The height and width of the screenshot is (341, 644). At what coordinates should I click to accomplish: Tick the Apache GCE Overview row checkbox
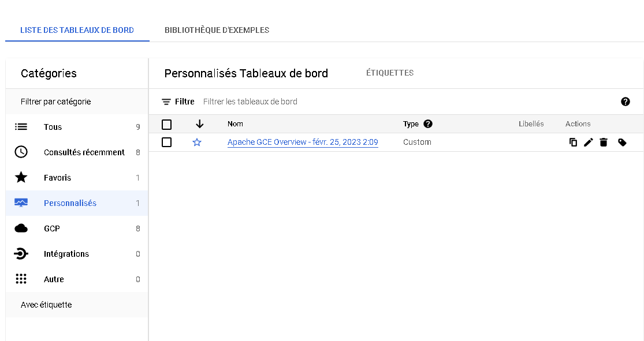click(166, 143)
